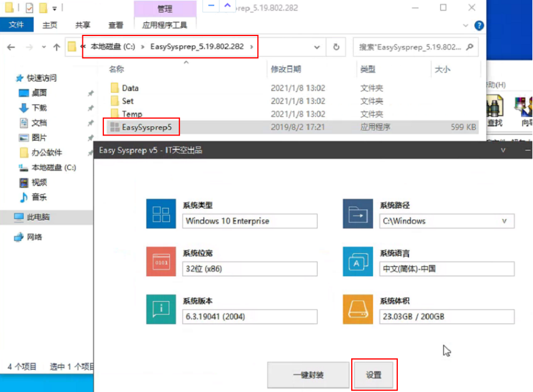The height and width of the screenshot is (392, 533).
Task: Click the 系统体积 23.03GB / 200GB field
Action: [x=446, y=316]
